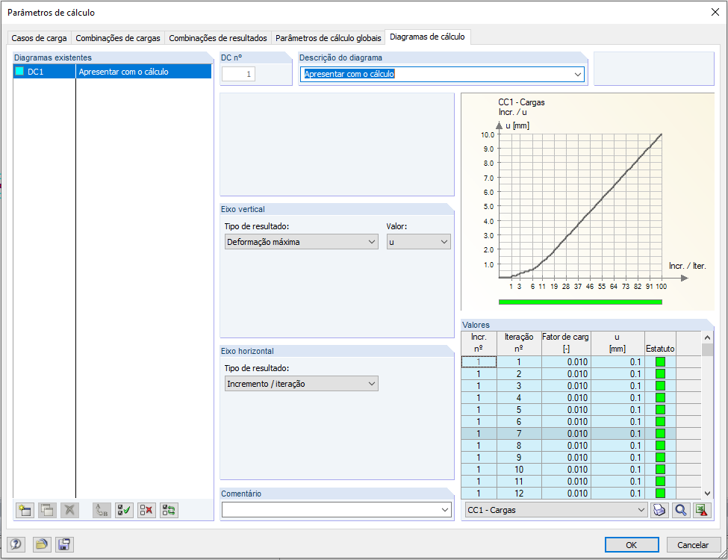
Task: Click the copy diagram icon
Action: tap(47, 510)
